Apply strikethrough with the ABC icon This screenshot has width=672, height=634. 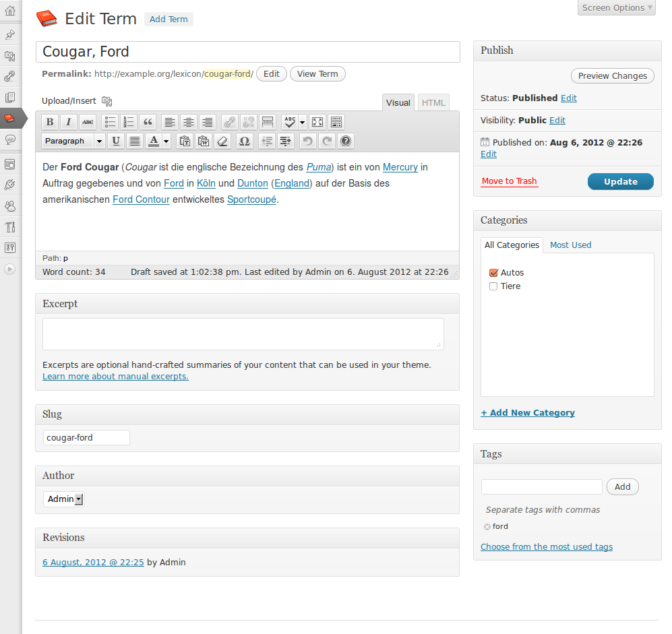pos(88,122)
